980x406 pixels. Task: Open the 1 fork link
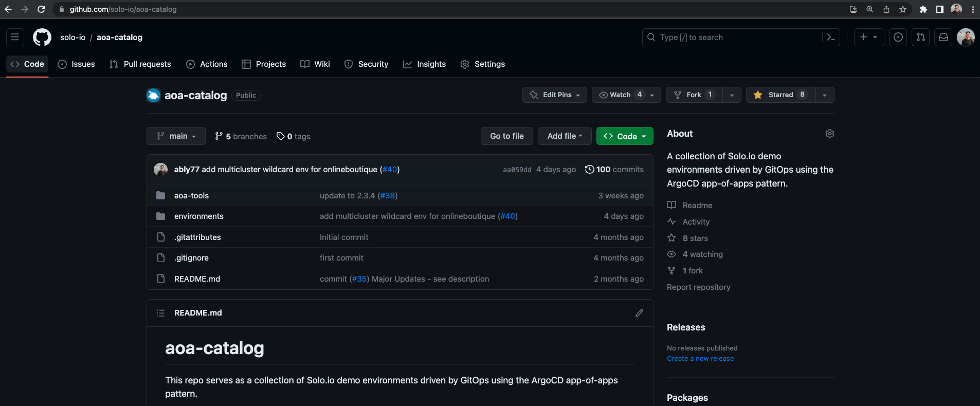685,271
